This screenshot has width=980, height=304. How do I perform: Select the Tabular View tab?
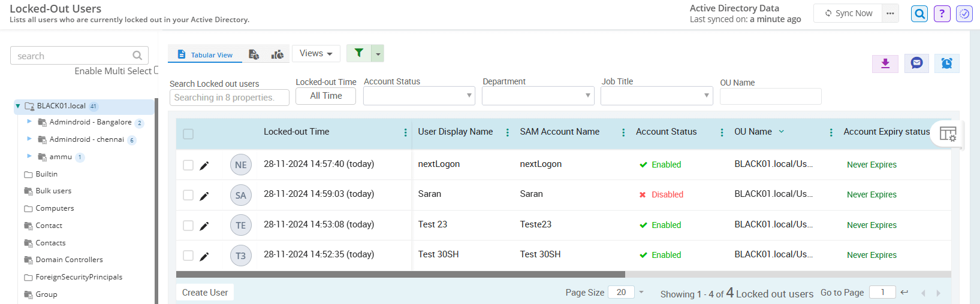click(205, 54)
